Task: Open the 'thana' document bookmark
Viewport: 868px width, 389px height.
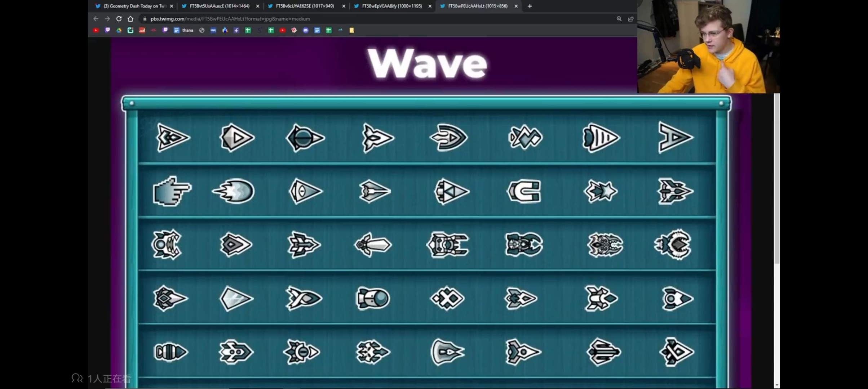Action: pos(184,30)
